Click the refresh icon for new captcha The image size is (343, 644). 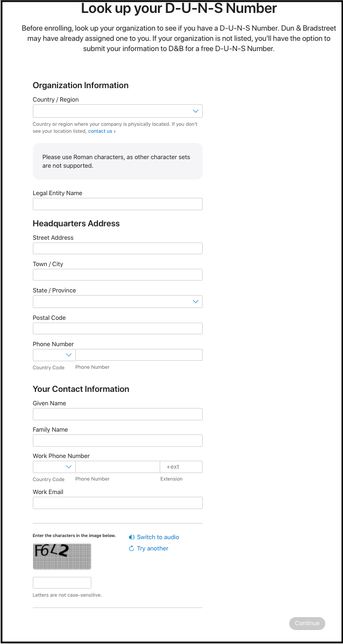pos(132,548)
